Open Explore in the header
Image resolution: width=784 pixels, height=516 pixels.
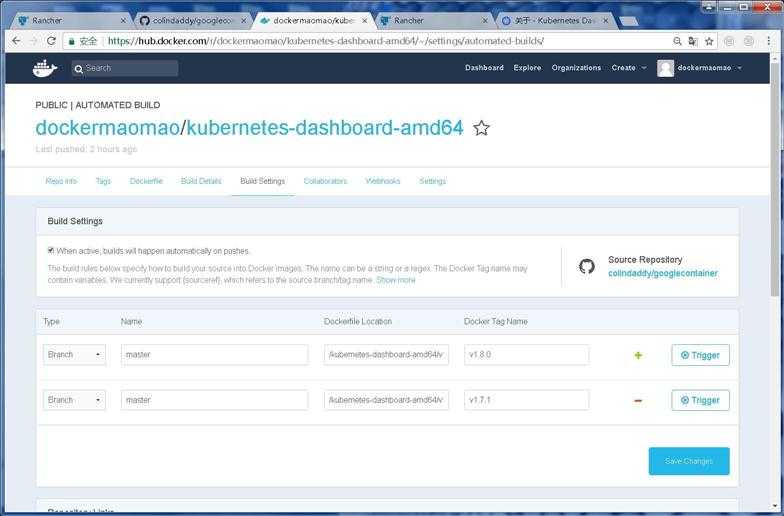527,68
